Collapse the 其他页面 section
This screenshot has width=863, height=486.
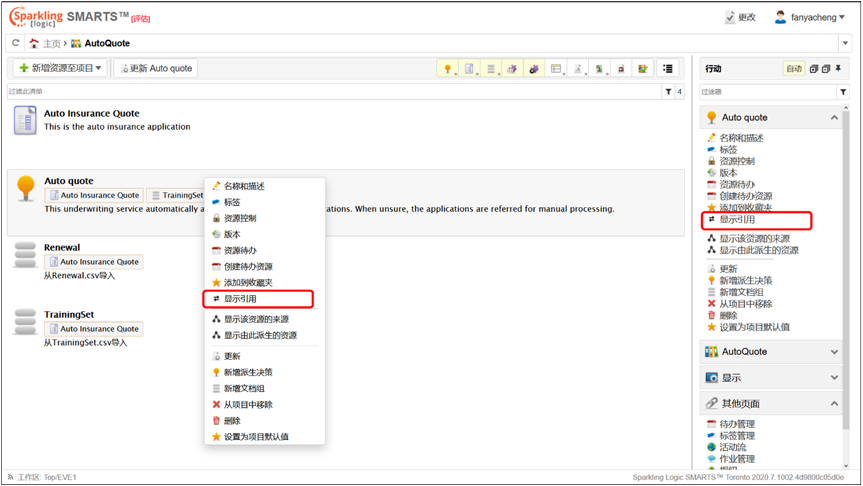tap(834, 403)
